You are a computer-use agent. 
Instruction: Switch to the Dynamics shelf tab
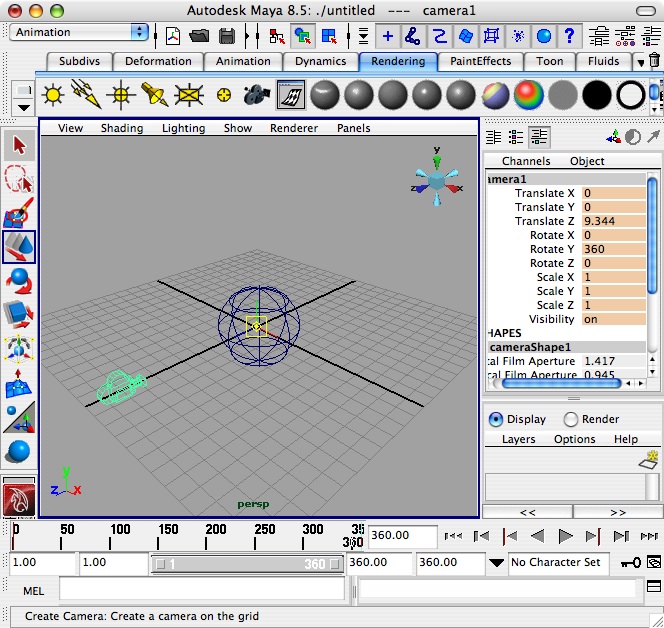[320, 61]
